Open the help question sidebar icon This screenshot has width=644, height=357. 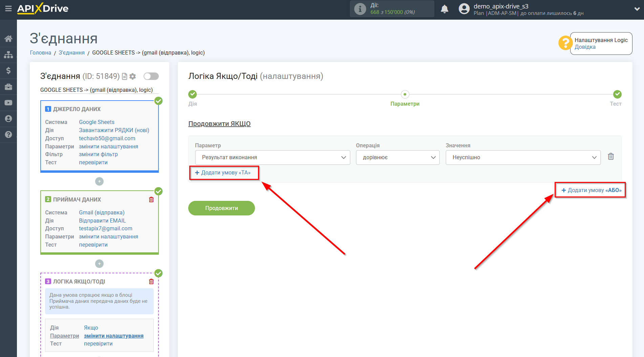(8, 134)
